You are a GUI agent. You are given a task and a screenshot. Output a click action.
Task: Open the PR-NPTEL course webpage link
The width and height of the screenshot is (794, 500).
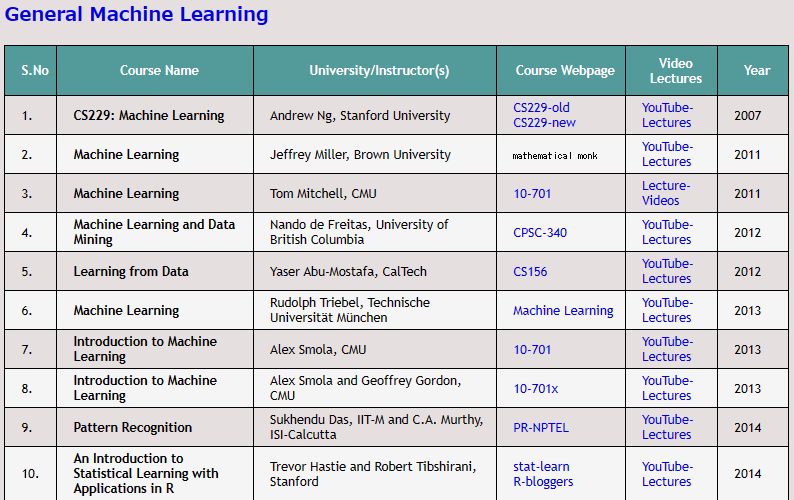tap(541, 428)
